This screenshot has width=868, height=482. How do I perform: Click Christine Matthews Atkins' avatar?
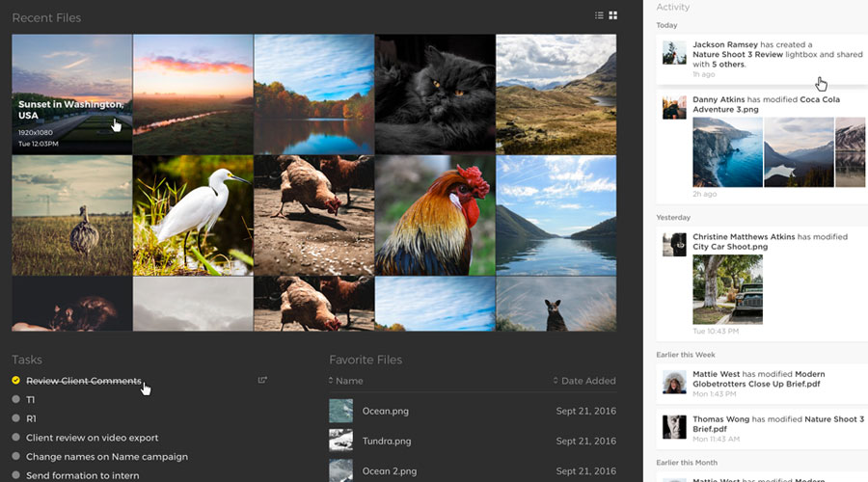(x=674, y=245)
